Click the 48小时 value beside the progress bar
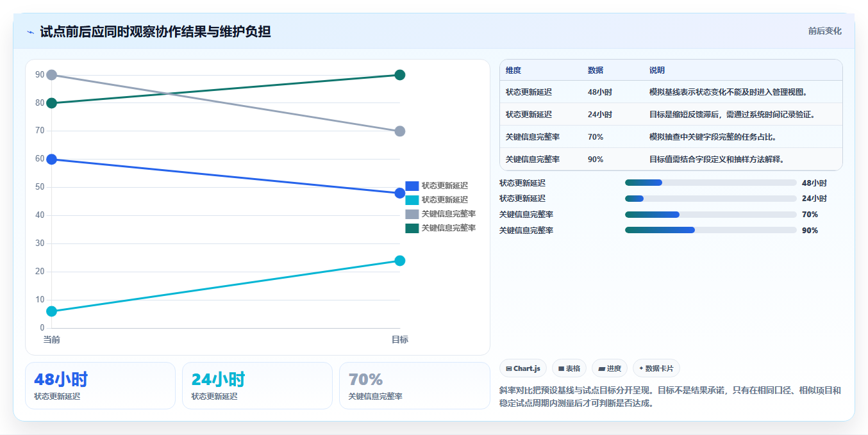 pyautogui.click(x=814, y=183)
